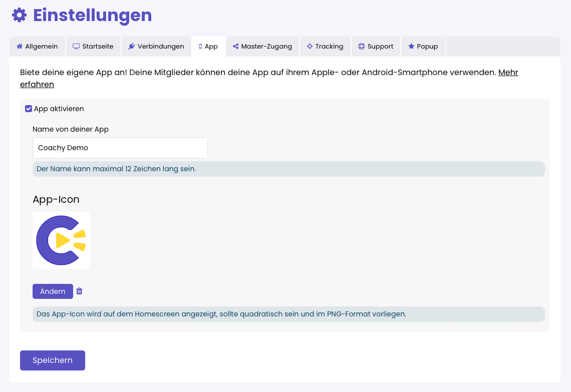Click the App-Icon section heading
This screenshot has width=571, height=392.
[x=56, y=199]
